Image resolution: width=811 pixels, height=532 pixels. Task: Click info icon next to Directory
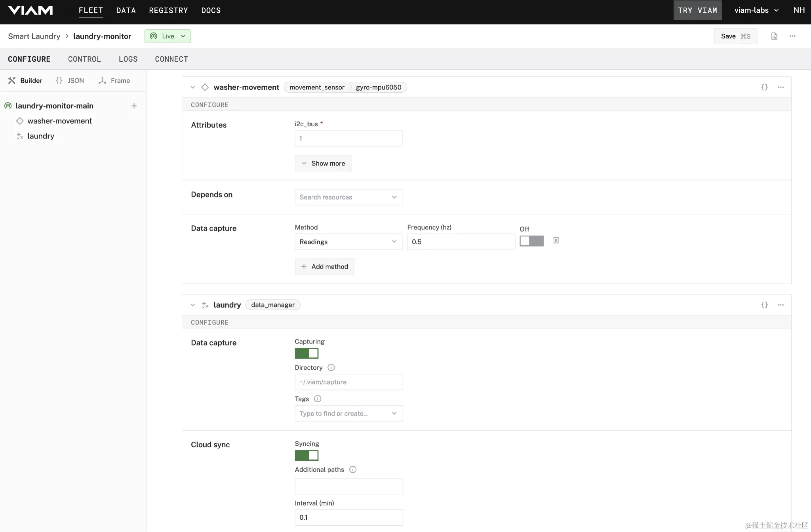tap(331, 367)
